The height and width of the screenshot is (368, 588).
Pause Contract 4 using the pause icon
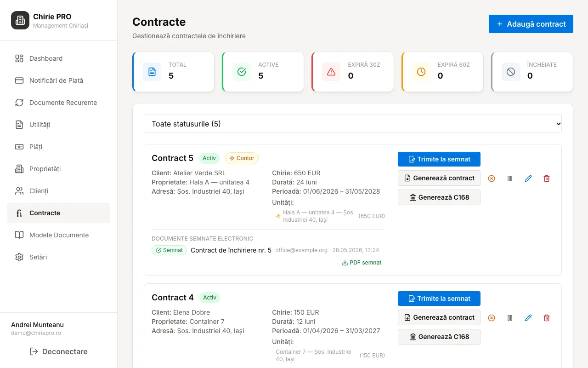pos(510,318)
